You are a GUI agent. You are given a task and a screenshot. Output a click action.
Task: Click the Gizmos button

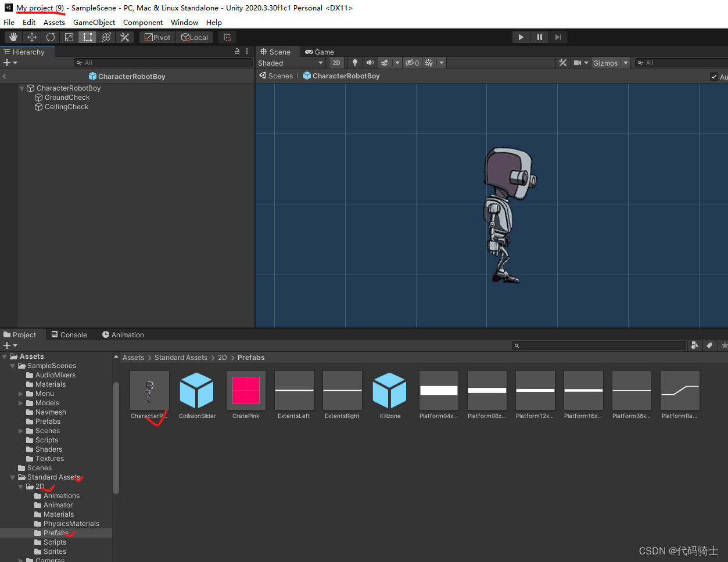[x=605, y=63]
